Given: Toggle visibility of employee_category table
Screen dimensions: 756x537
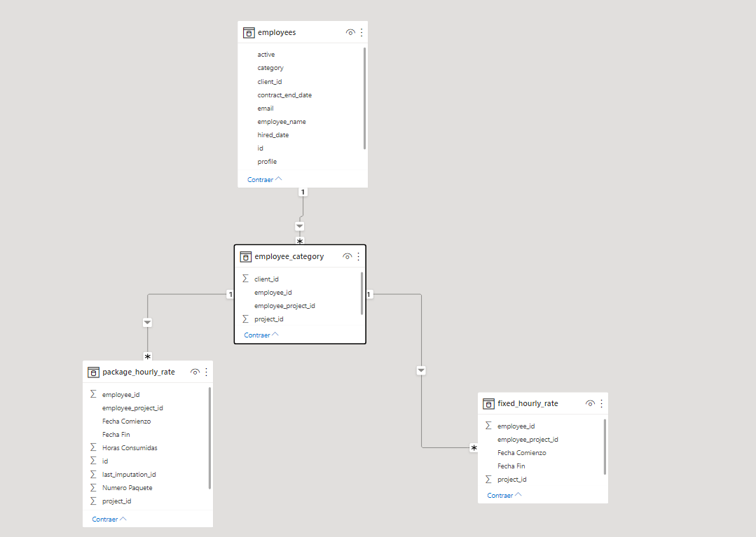Looking at the screenshot, I should coord(347,256).
